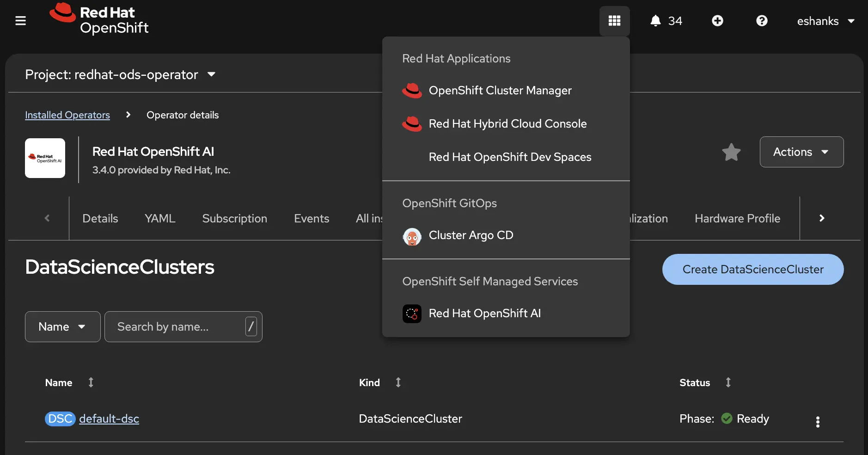Screen dimensions: 868x455
Task: Click red hat icon beside Hybrid Cloud Console
Action: tap(412, 124)
